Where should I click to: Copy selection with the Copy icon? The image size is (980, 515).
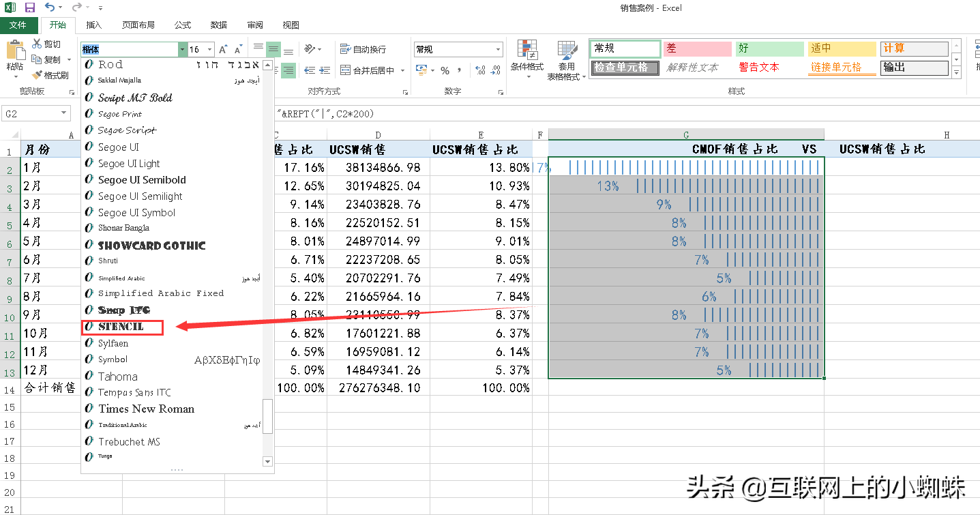(x=37, y=59)
